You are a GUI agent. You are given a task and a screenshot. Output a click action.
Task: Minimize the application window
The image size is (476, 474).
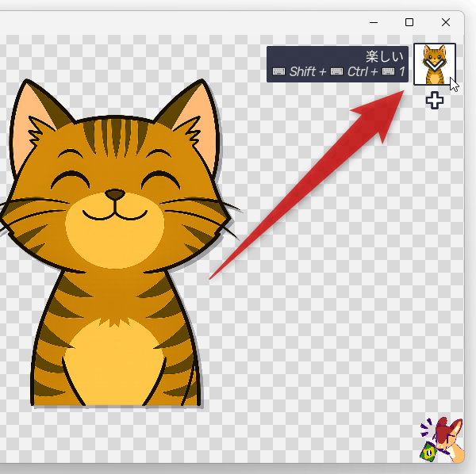click(x=373, y=22)
